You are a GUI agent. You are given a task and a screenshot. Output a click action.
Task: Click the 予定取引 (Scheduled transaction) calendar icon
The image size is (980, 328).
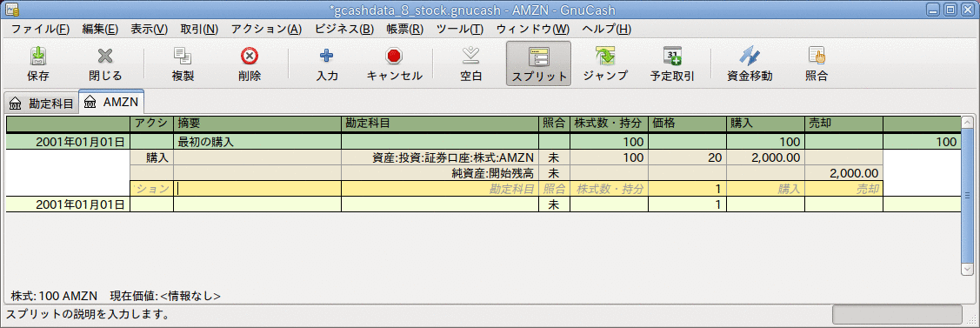coord(672,57)
